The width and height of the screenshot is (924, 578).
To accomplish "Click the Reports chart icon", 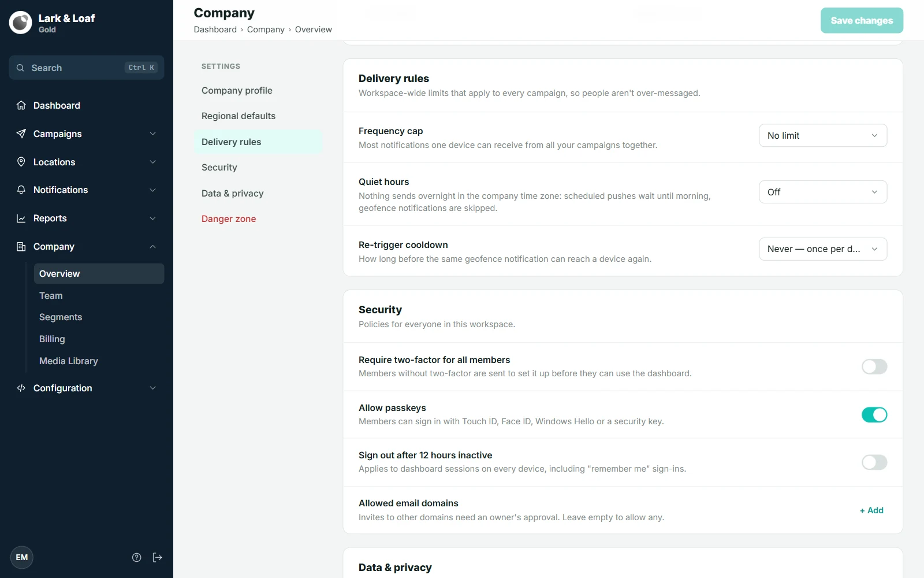I will (x=21, y=218).
